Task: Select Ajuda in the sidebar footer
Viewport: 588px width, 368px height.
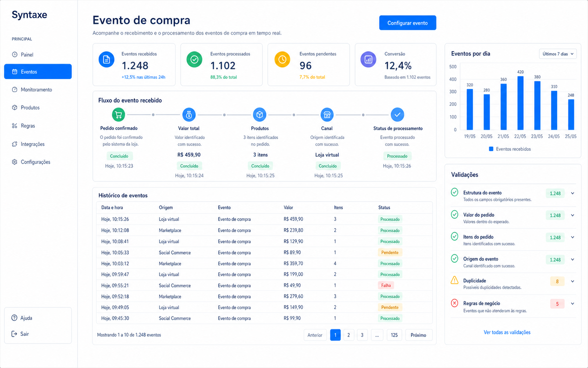Action: pos(38,318)
